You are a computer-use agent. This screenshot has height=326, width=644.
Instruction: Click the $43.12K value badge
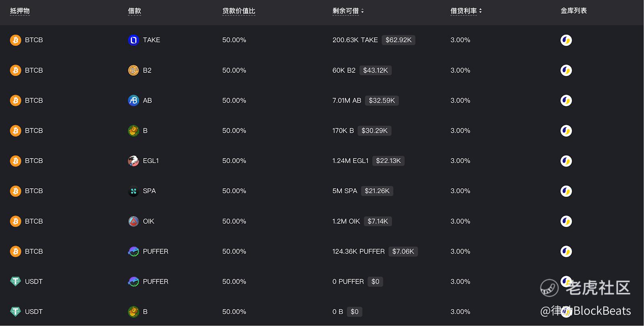pyautogui.click(x=375, y=70)
